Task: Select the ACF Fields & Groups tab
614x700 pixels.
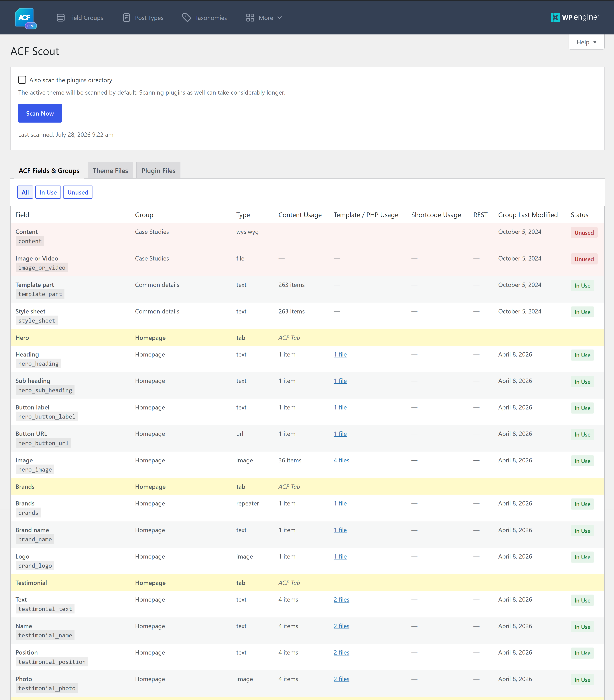Action: 49,170
